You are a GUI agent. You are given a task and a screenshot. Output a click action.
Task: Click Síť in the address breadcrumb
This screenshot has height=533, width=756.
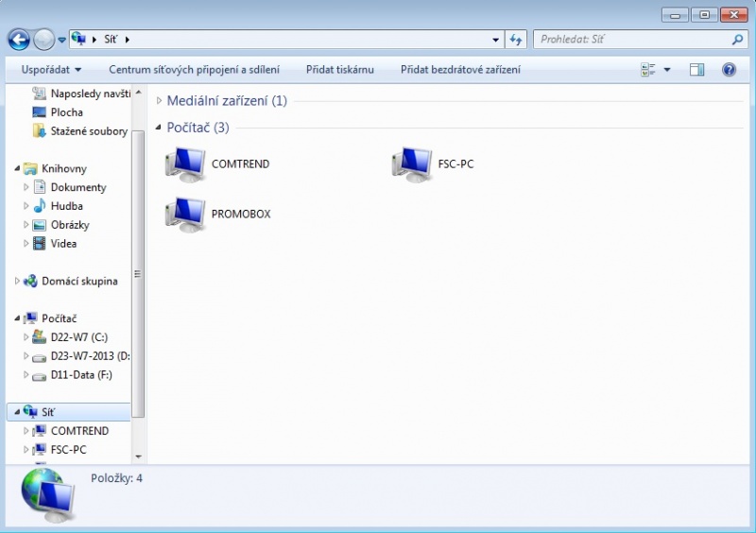point(111,40)
